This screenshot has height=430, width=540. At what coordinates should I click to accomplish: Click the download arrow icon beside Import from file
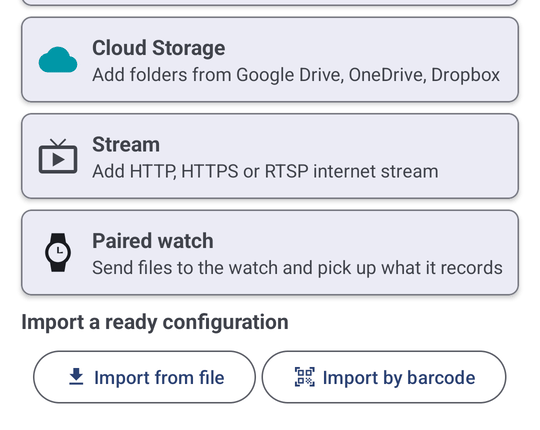tap(76, 377)
